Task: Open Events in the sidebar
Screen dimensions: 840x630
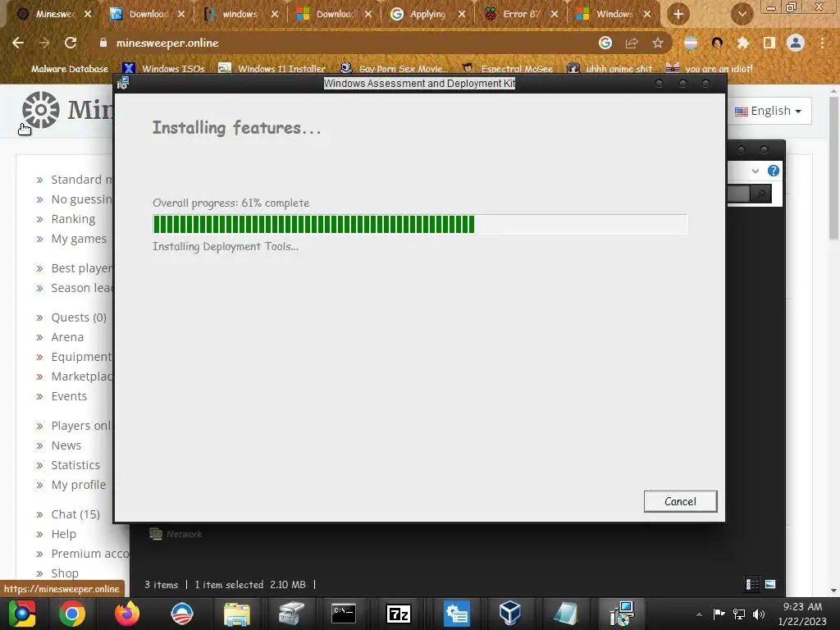Action: point(69,396)
